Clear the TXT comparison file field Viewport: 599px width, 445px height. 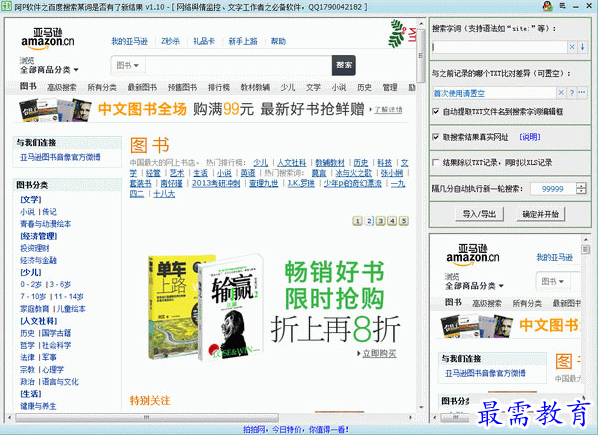click(561, 93)
